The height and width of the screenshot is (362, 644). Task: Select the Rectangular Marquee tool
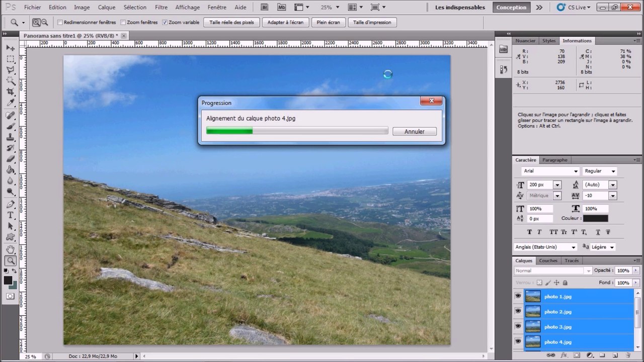click(x=10, y=59)
